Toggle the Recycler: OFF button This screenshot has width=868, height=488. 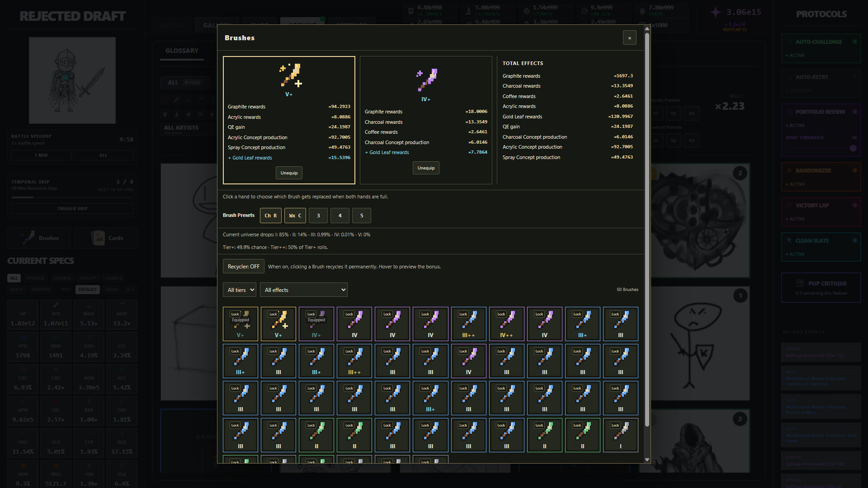click(244, 267)
